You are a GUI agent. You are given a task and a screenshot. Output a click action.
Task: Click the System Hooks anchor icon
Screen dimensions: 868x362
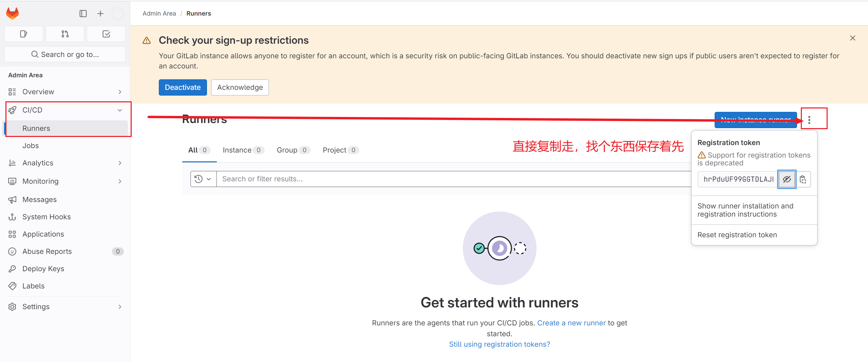coord(12,217)
